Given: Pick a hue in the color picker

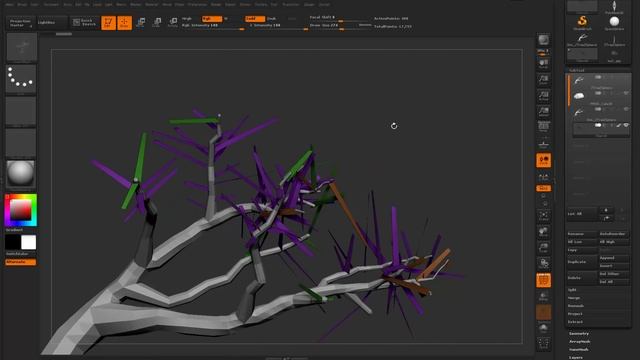Looking at the screenshot, I should coord(20,210).
